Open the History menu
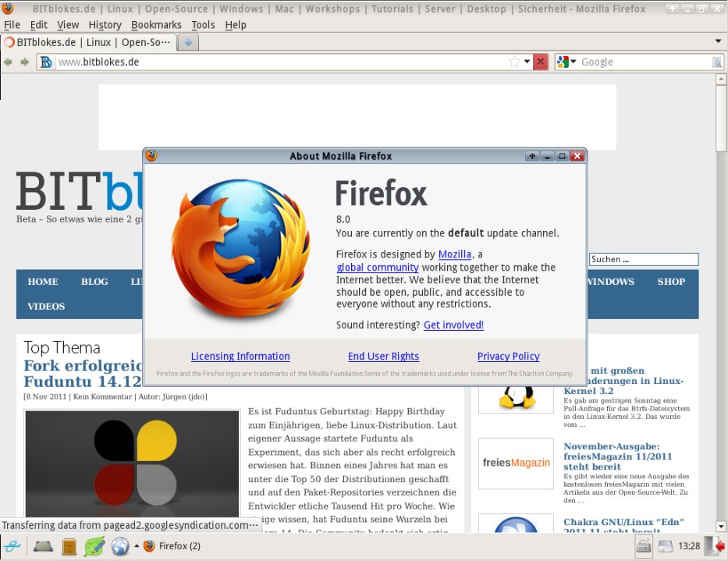Image resolution: width=728 pixels, height=561 pixels. pyautogui.click(x=105, y=25)
